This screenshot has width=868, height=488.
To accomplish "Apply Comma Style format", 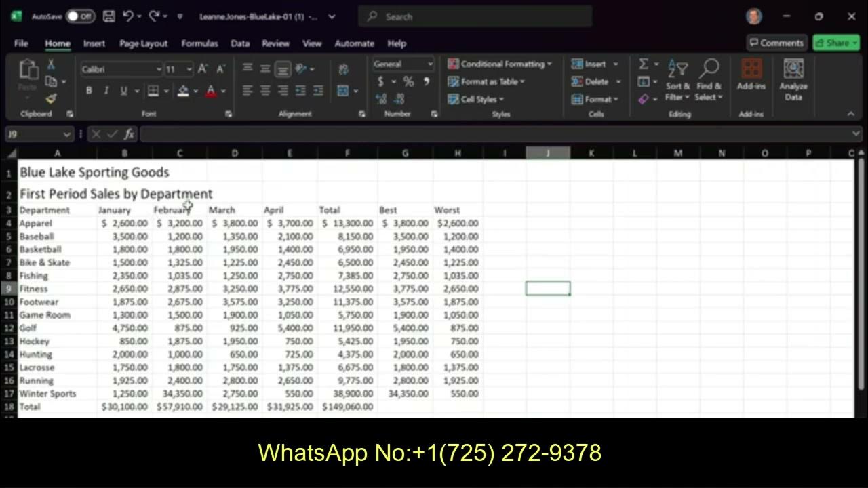I will [426, 81].
